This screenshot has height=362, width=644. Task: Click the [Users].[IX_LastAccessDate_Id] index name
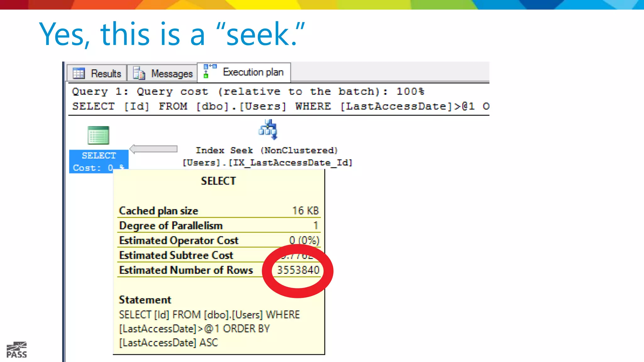tap(267, 162)
